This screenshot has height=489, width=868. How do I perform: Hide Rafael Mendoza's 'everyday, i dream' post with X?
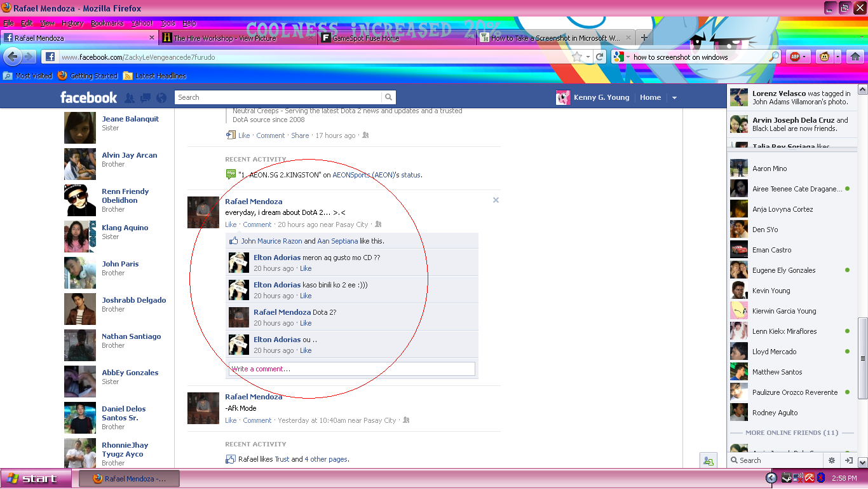pyautogui.click(x=496, y=200)
